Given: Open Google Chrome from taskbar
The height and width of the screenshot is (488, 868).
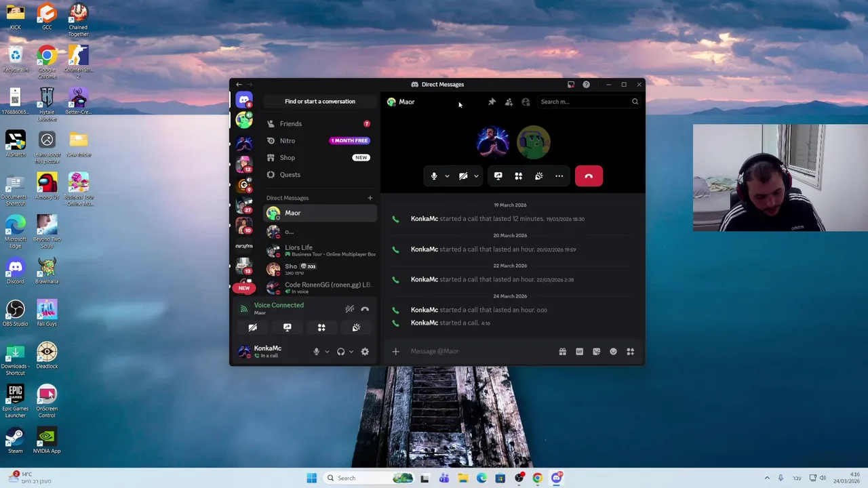Looking at the screenshot, I should (x=537, y=478).
